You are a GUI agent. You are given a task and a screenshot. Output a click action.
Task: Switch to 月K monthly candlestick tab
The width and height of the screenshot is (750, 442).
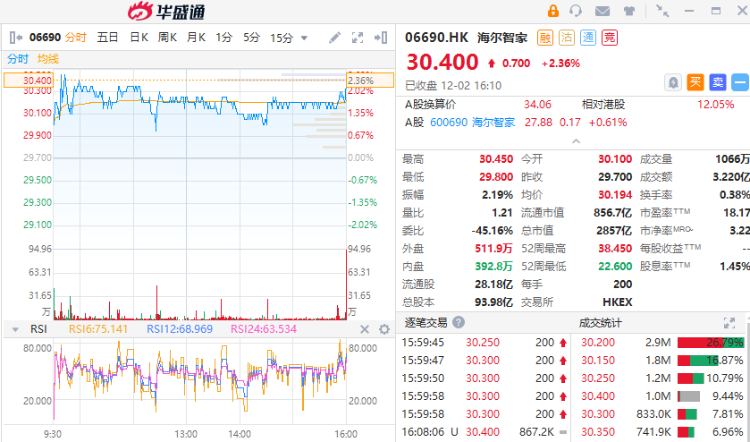pos(196,37)
